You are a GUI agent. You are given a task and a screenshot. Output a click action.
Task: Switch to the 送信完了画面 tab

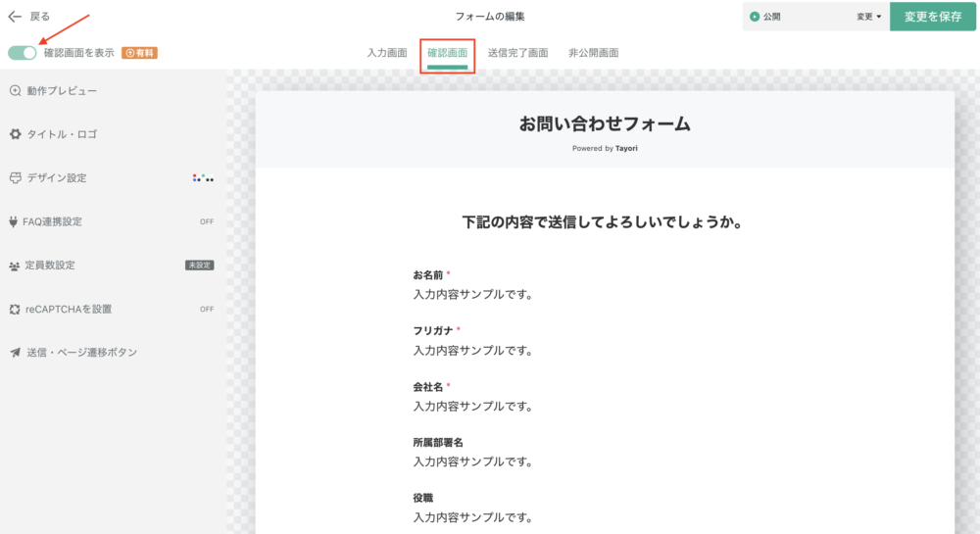tap(517, 53)
